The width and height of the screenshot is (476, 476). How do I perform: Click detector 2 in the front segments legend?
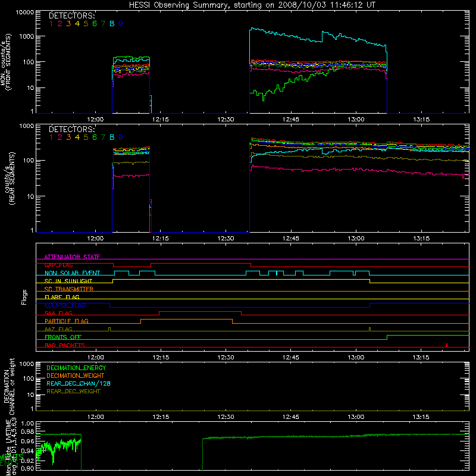point(60,24)
